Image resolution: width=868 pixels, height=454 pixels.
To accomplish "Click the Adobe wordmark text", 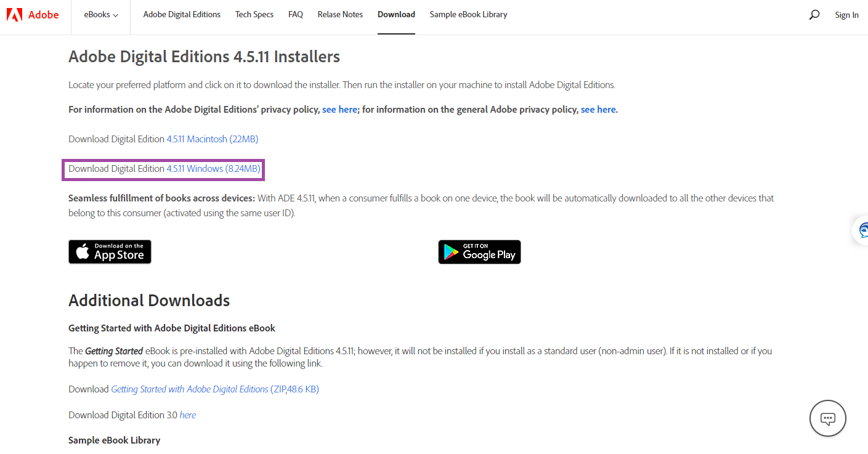I will click(43, 15).
